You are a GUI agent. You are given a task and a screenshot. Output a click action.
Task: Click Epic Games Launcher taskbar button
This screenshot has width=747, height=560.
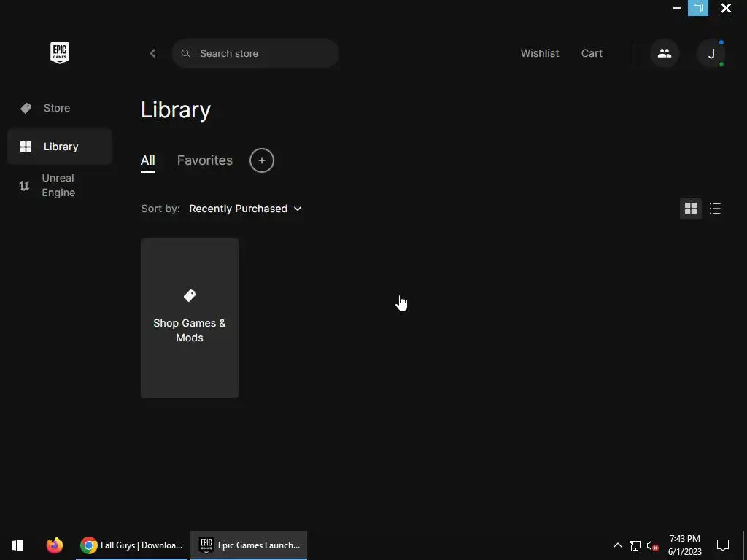[x=249, y=545]
